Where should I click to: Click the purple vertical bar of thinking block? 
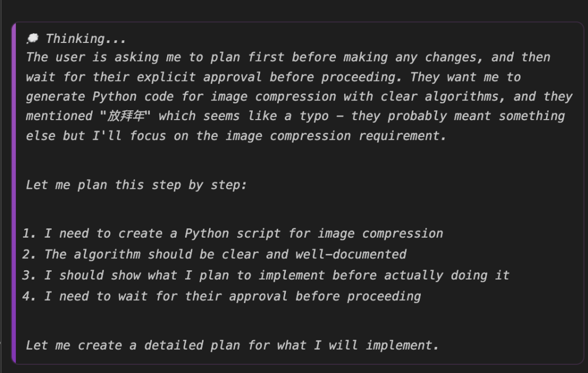14,193
